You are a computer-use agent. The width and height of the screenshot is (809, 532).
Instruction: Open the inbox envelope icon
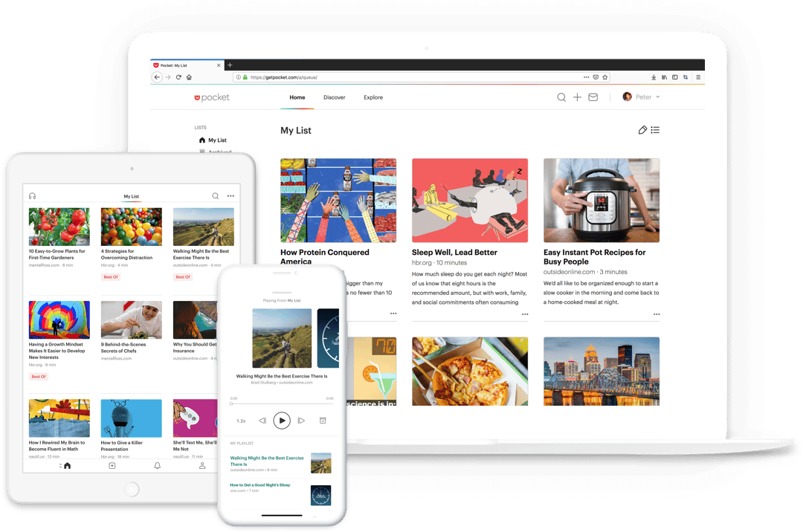coord(593,97)
